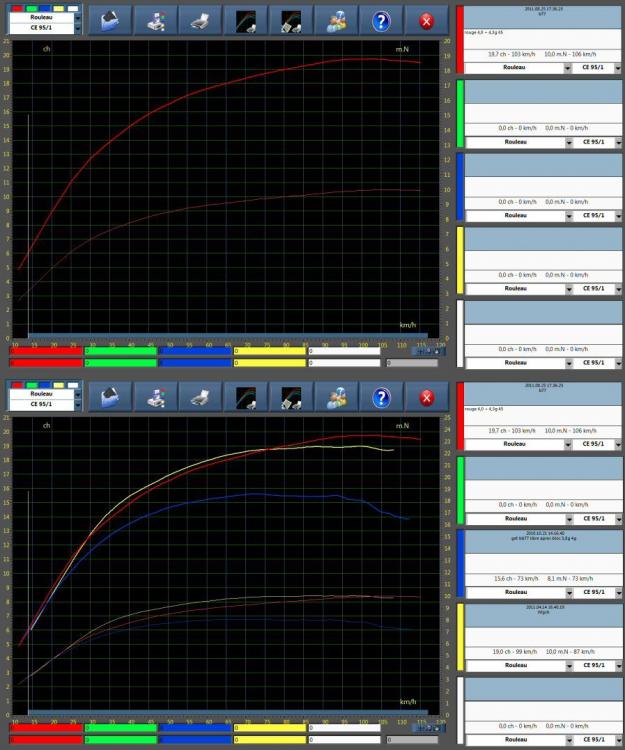Click the computer acquisition icon in lower toolbar

tap(155, 397)
